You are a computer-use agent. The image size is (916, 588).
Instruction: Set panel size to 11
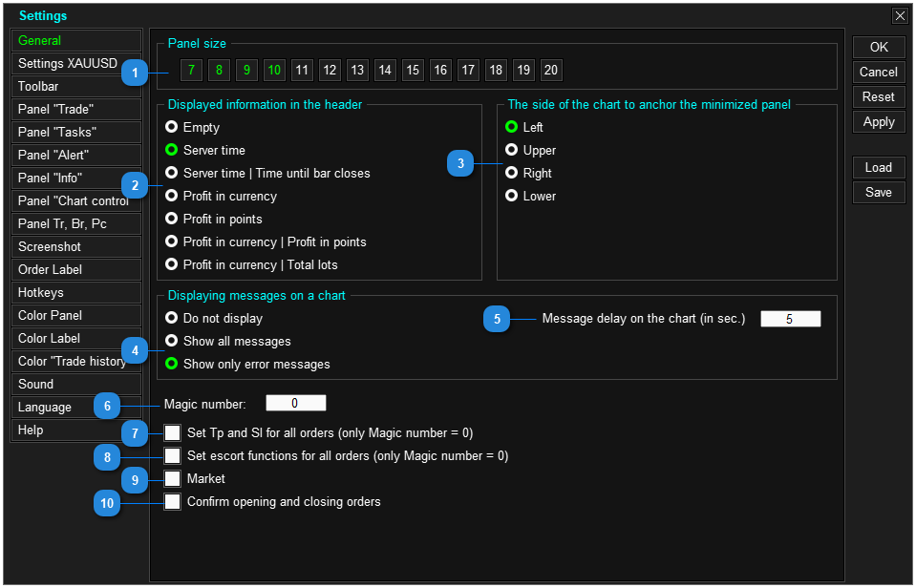click(302, 70)
